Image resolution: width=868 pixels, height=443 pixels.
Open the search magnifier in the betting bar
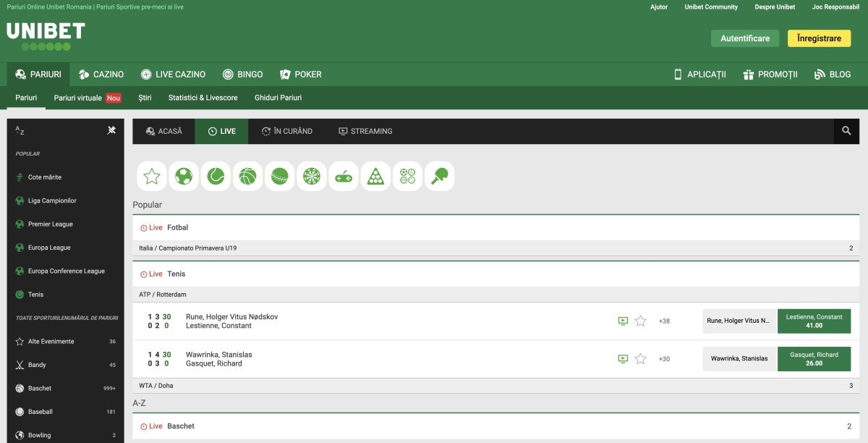point(846,131)
